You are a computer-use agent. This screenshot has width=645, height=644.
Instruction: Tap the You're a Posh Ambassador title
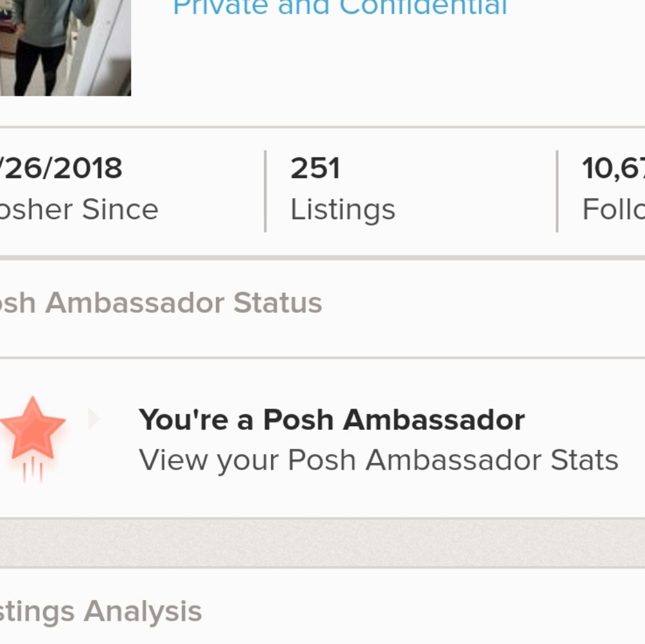[332, 420]
